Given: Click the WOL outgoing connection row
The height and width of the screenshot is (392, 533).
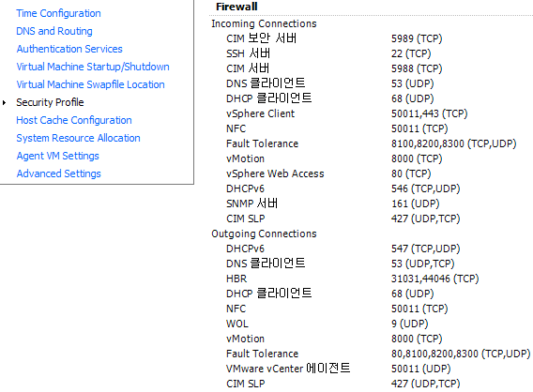Looking at the screenshot, I should point(327,324).
